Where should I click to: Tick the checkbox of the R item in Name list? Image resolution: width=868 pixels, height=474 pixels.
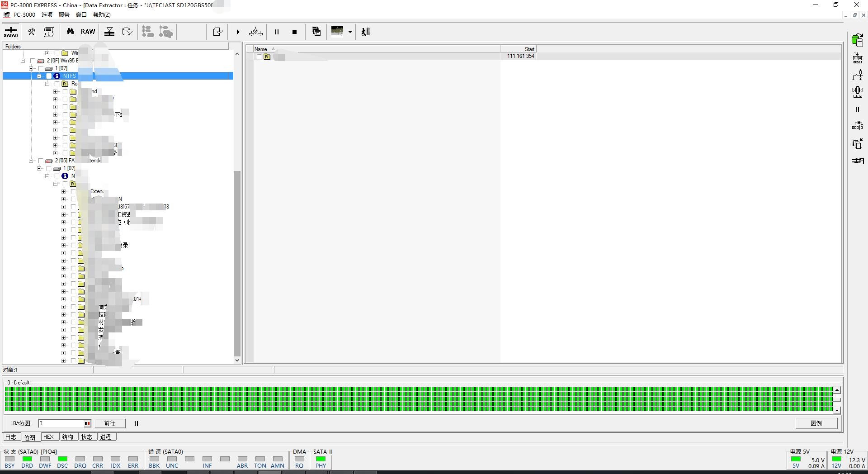point(259,57)
